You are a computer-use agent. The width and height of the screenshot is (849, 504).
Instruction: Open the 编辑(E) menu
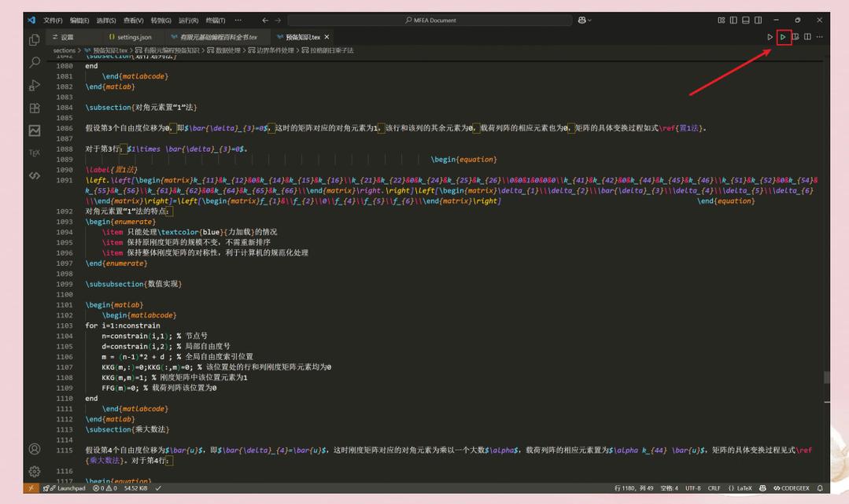(x=79, y=20)
